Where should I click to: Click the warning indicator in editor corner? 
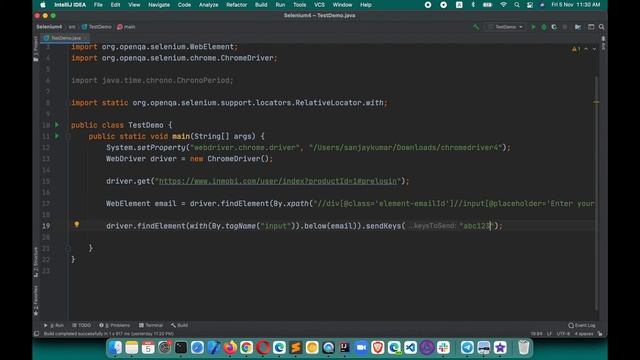(x=576, y=49)
